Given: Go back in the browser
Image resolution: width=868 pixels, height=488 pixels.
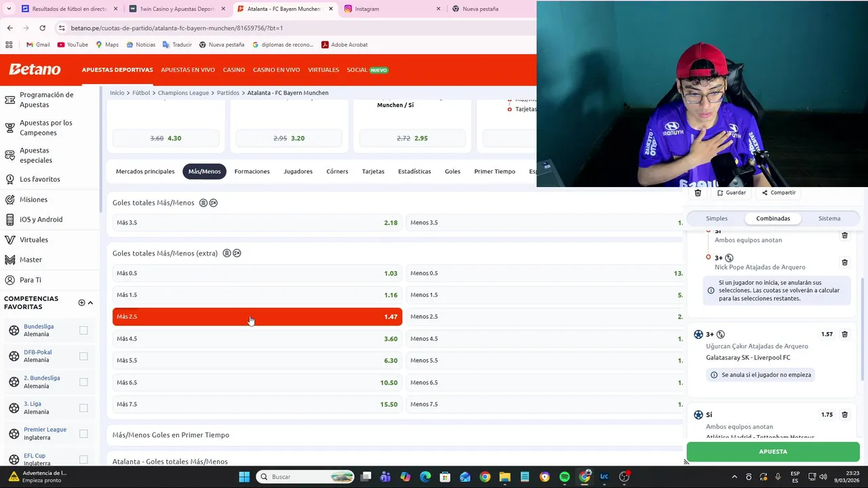Looking at the screenshot, I should click(9, 28).
